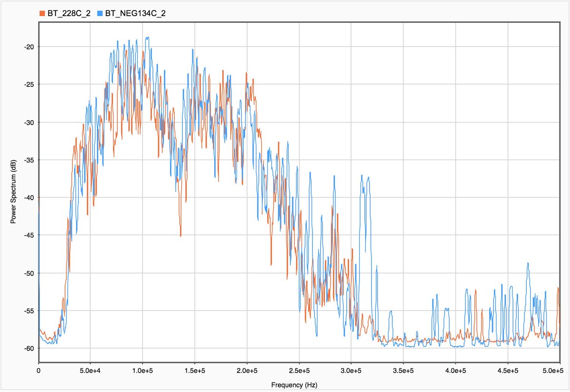Click the -45 y-axis tick label

pos(29,235)
